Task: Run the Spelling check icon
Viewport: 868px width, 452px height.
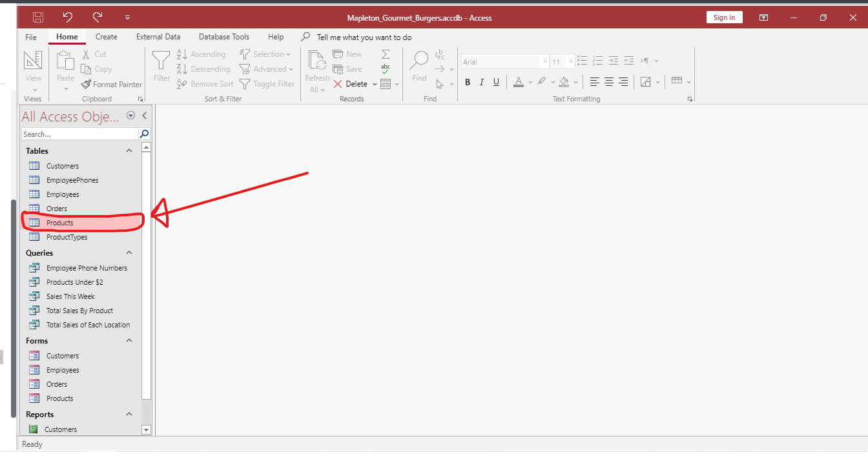Action: coord(386,69)
